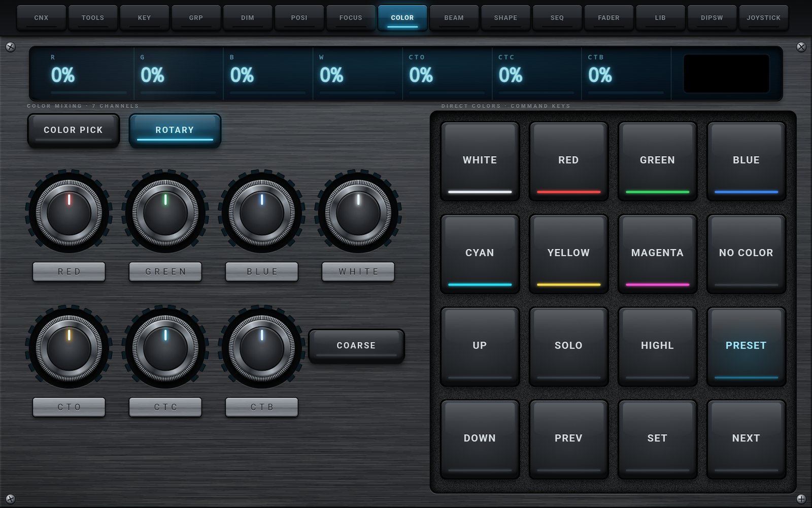This screenshot has width=812, height=508.
Task: Click the CTB knob label plate
Action: [x=262, y=407]
